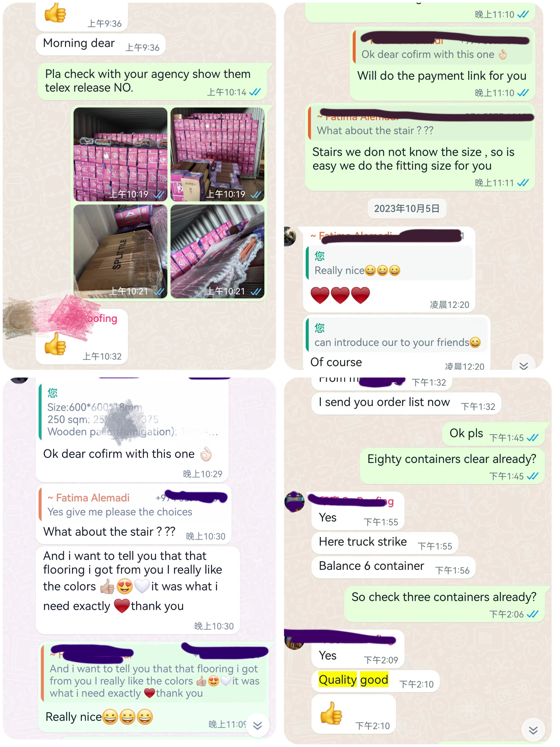Open the top-right container photo sent 上午10:19
This screenshot has width=560, height=747.
pos(217,155)
